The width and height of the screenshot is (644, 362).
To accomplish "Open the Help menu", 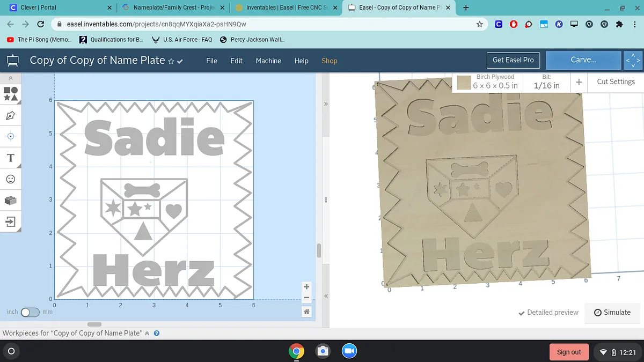I will click(302, 61).
